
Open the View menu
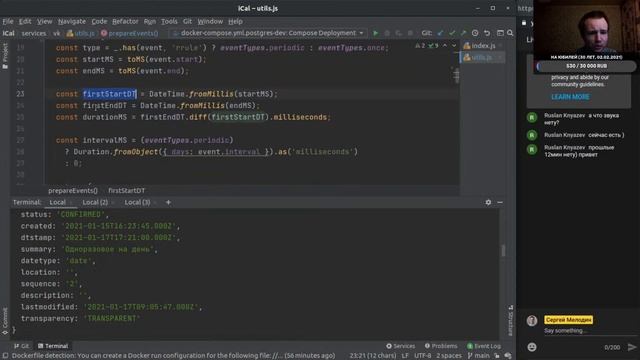click(44, 21)
